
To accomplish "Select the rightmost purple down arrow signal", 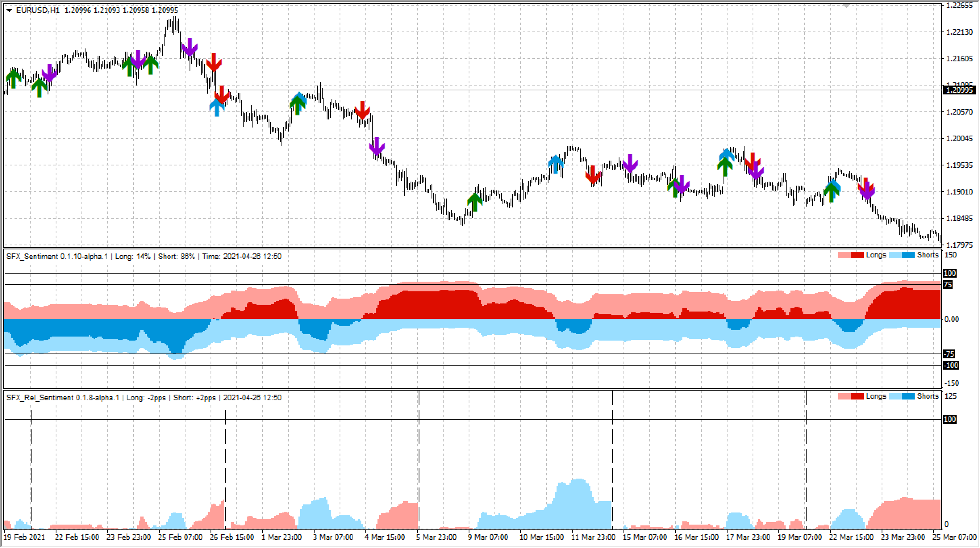I will pos(867,191).
